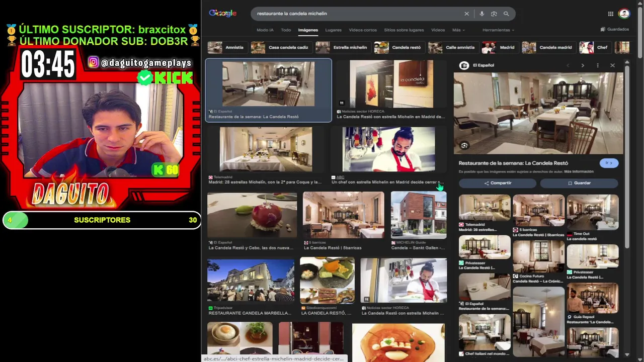Switch to the Todo tab
Image resolution: width=644 pixels, height=362 pixels.
coord(286,30)
